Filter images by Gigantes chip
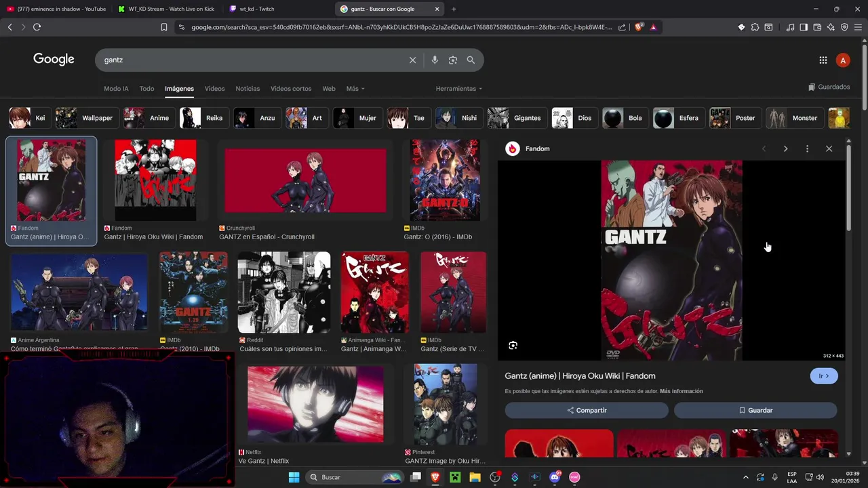This screenshot has height=488, width=868. coord(516,118)
